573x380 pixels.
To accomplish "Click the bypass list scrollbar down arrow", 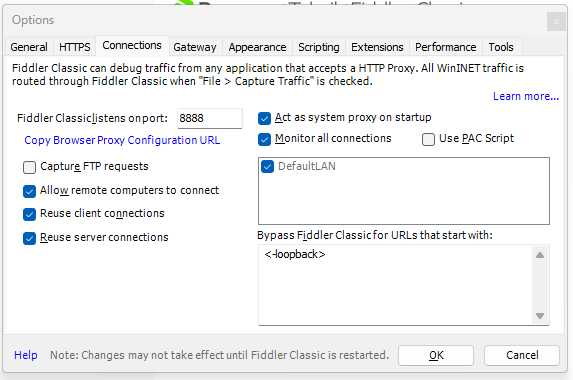I will [540, 316].
